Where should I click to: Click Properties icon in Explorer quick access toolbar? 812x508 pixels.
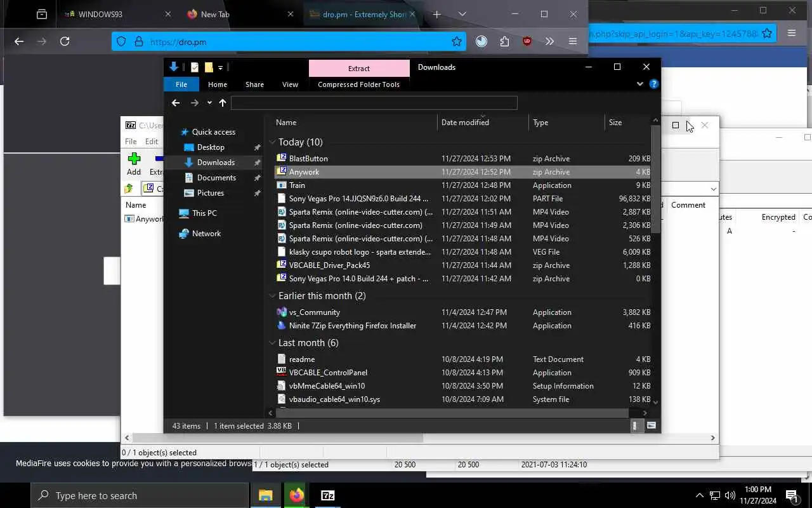195,67
